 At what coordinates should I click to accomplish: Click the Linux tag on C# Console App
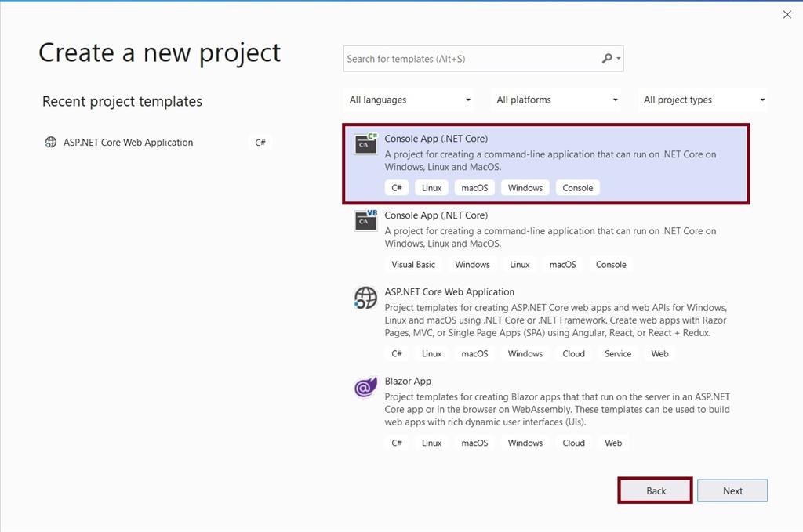(x=432, y=188)
